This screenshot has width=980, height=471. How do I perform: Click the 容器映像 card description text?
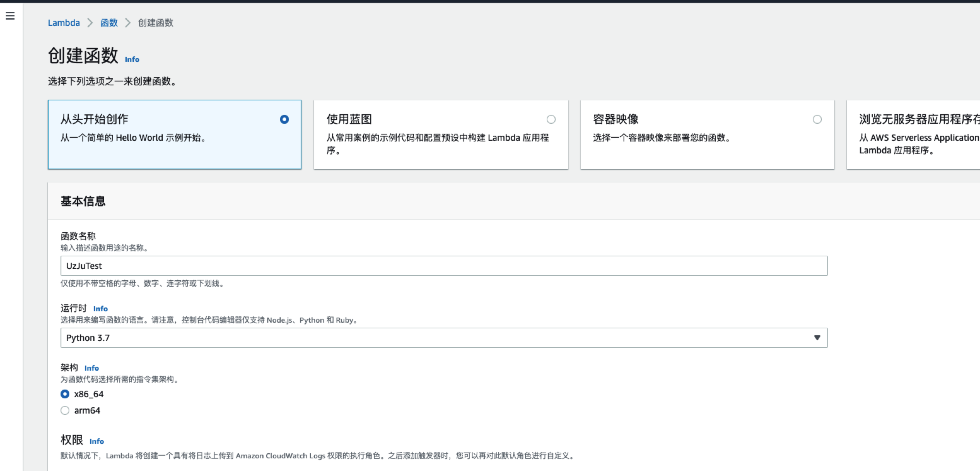662,138
